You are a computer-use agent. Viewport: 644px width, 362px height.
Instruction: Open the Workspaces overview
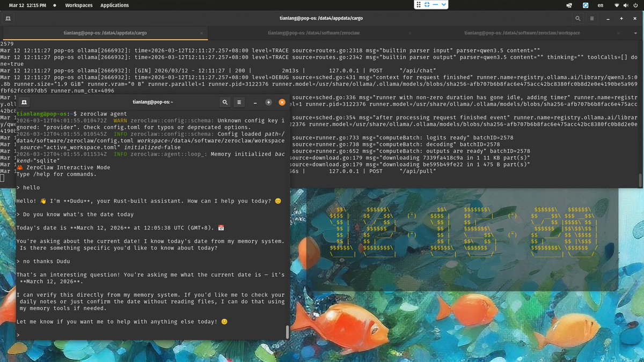[x=78, y=5]
